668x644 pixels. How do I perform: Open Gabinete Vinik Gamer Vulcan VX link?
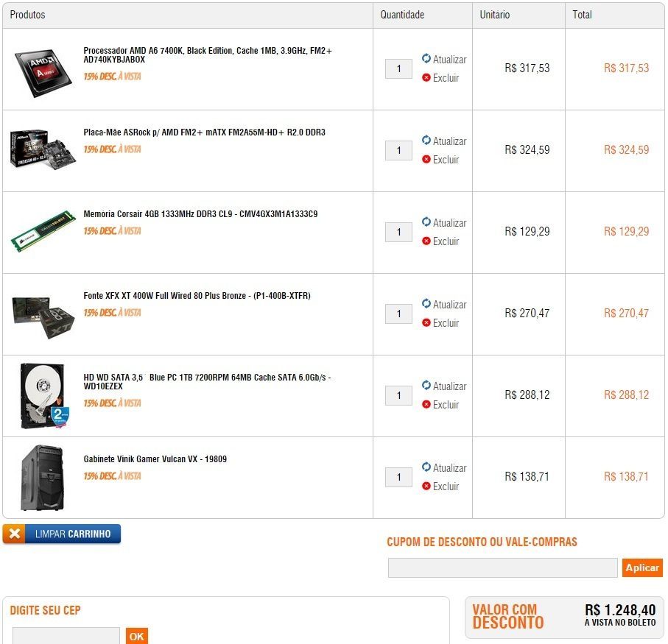tap(155, 459)
